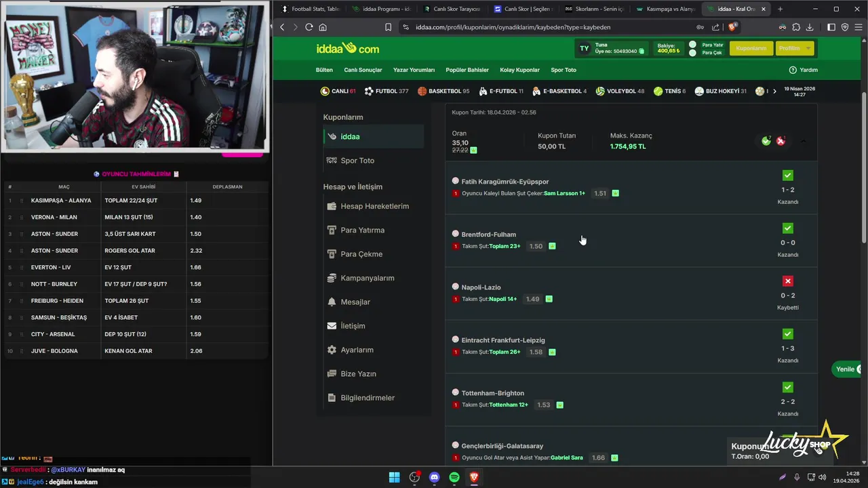
Task: Click the iddaa.com logo
Action: click(x=348, y=49)
